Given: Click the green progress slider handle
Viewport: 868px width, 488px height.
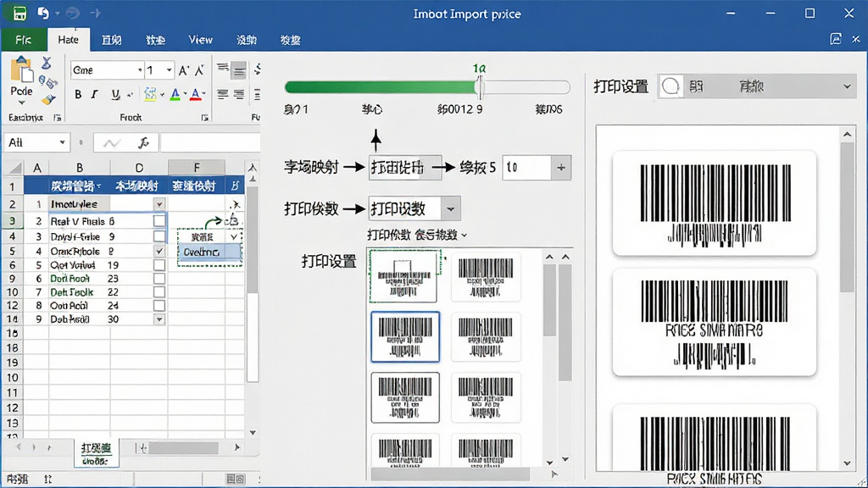Looking at the screenshot, I should [480, 87].
